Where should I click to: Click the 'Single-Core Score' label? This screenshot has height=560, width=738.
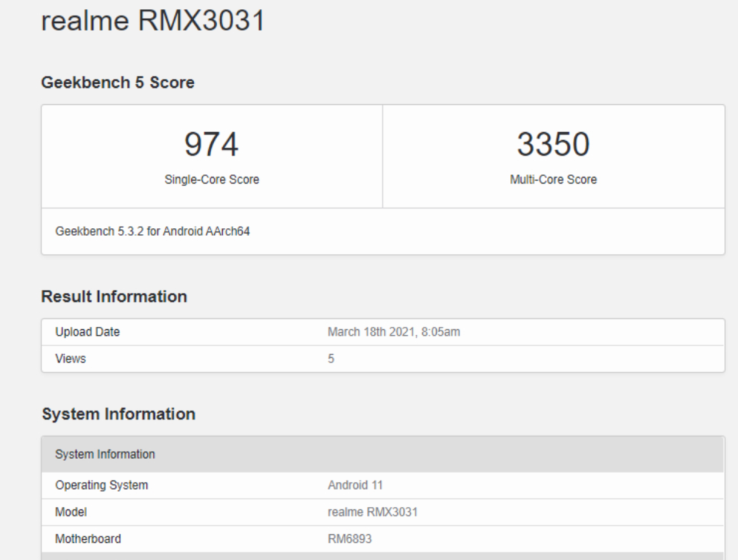[x=212, y=179]
